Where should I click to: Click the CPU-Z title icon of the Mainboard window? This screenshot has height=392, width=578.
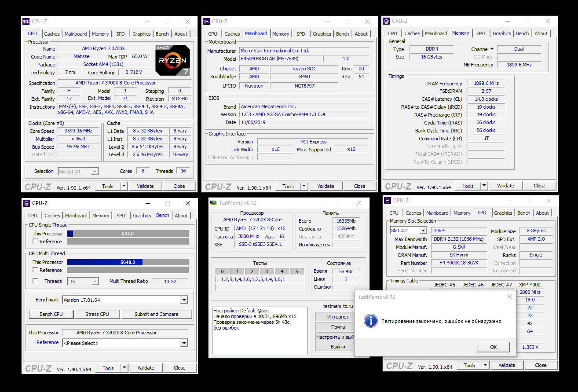click(x=206, y=21)
